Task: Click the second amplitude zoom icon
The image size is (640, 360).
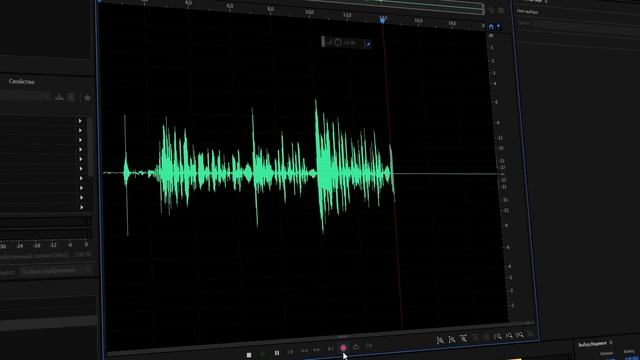Action: (x=452, y=339)
